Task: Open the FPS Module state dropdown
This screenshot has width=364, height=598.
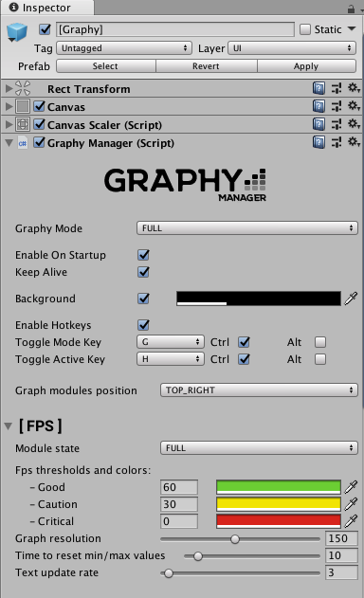Action: point(259,448)
